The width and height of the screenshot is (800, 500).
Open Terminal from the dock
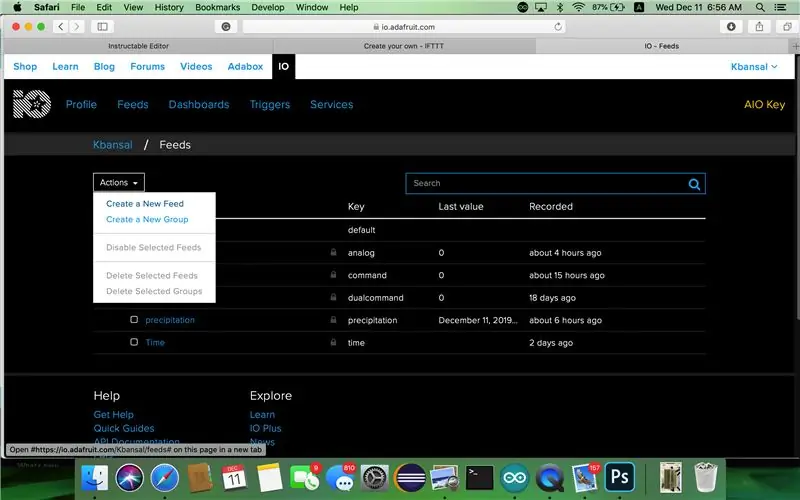(x=480, y=478)
